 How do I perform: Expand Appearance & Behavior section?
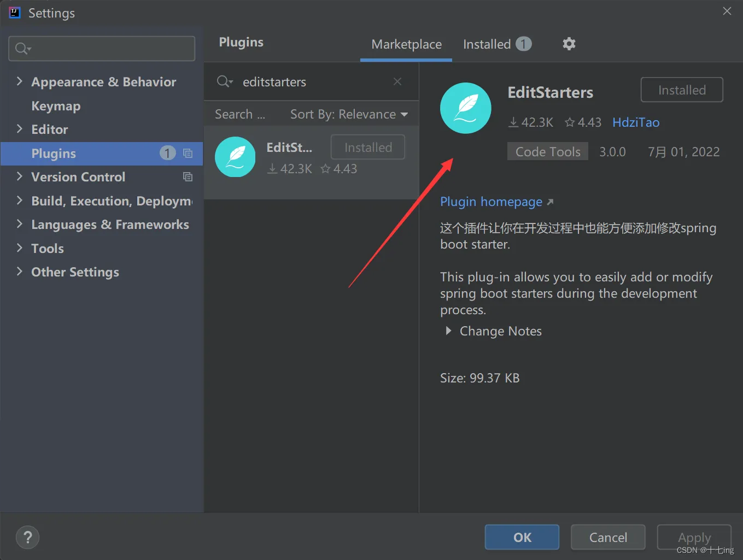[x=20, y=81]
